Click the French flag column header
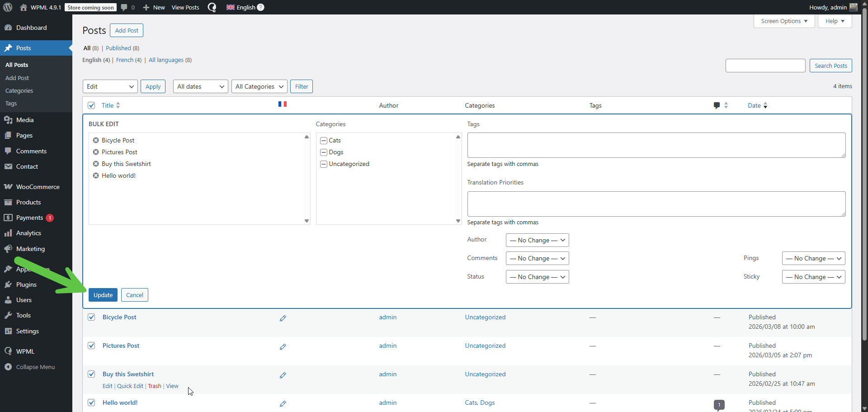The image size is (868, 412). point(283,104)
